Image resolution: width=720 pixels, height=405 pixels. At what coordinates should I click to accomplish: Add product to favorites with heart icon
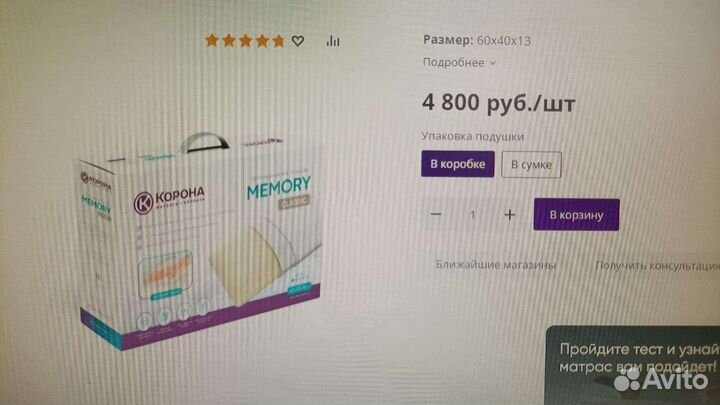coord(298,41)
